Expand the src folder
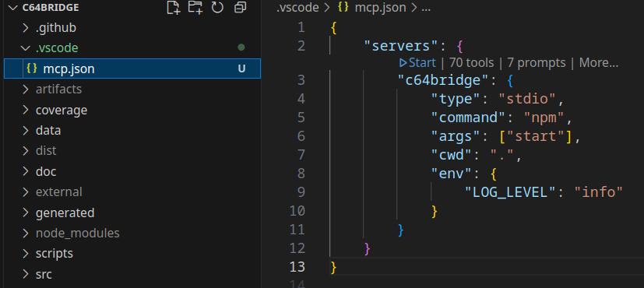This screenshot has height=288, width=644. pos(26,274)
